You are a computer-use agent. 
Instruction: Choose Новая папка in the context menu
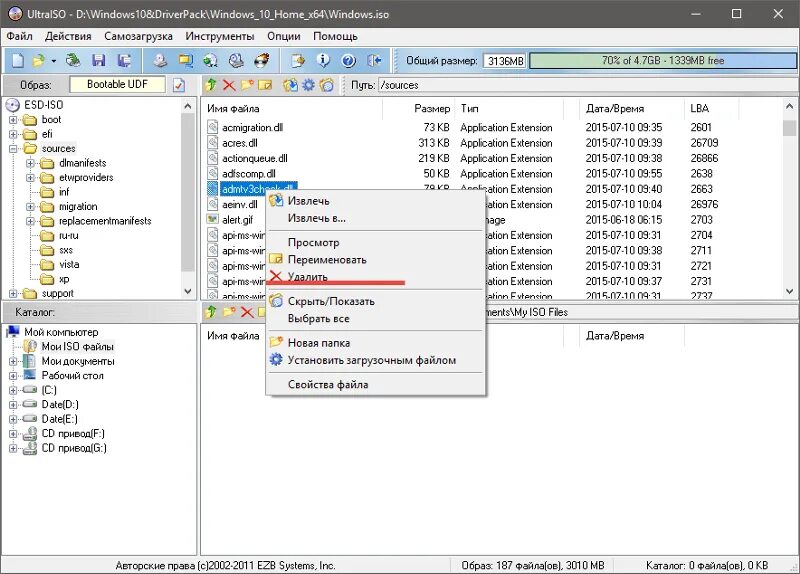[376, 343]
